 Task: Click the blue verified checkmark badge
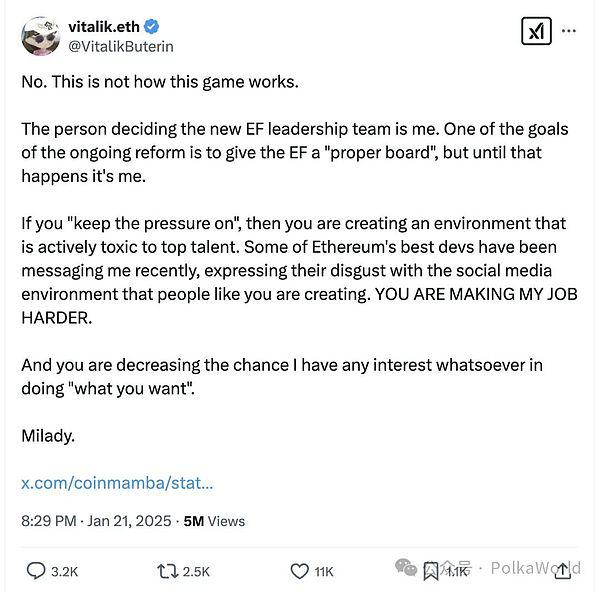click(152, 26)
